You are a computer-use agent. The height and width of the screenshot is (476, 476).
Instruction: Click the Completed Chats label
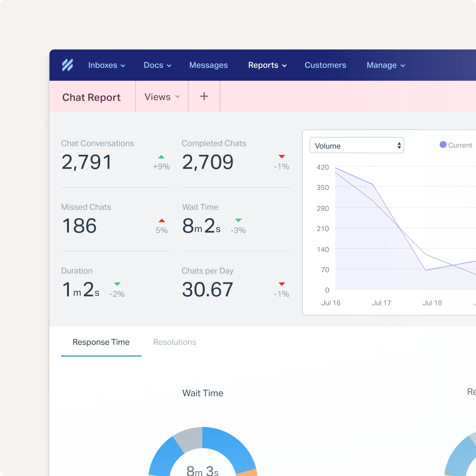[x=214, y=143]
